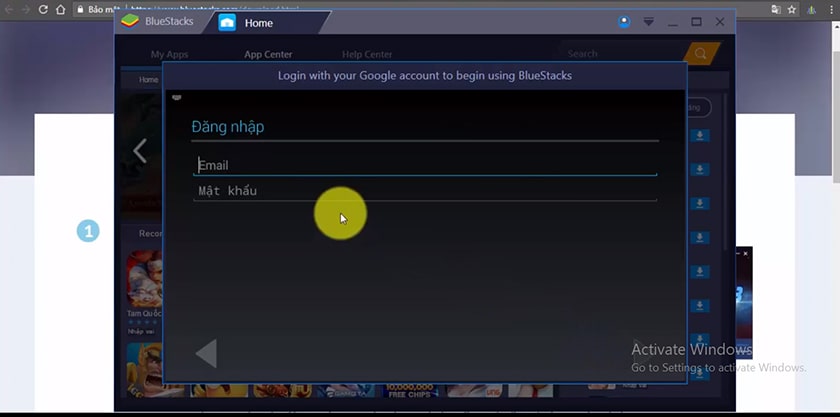Open the Chrome three-dot menu
This screenshot has height=417, width=840.
(x=829, y=9)
